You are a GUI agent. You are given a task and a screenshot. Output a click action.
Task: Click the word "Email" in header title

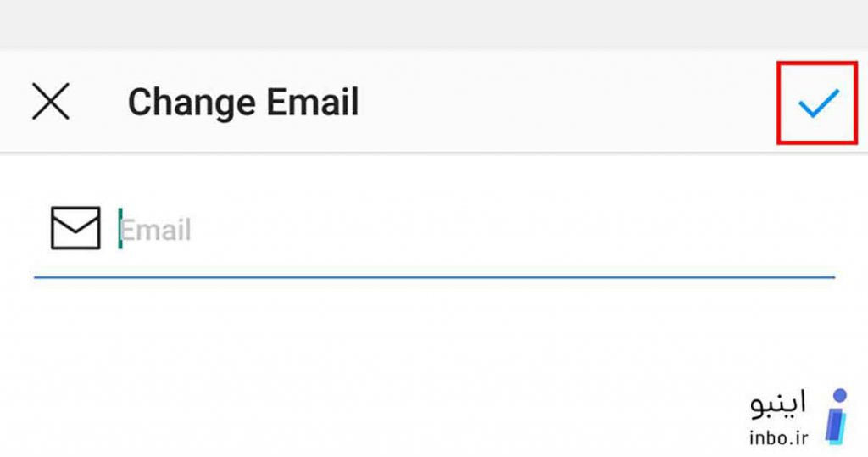tap(313, 102)
